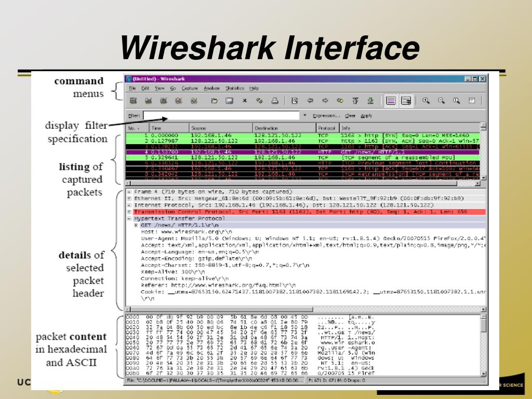The width and height of the screenshot is (532, 399).
Task: Sort by the Info column header
Action: [x=410, y=128]
